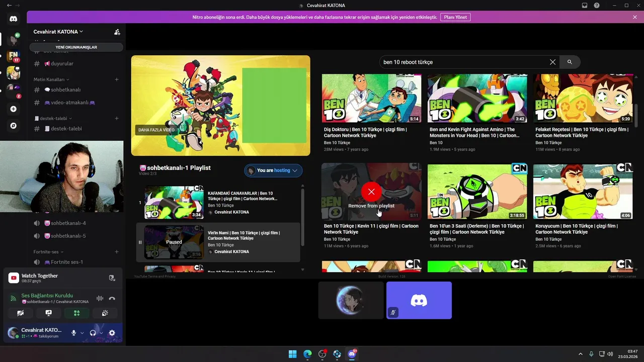This screenshot has height=362, width=644.
Task: Show hidden icons in system tray
Action: click(580, 354)
